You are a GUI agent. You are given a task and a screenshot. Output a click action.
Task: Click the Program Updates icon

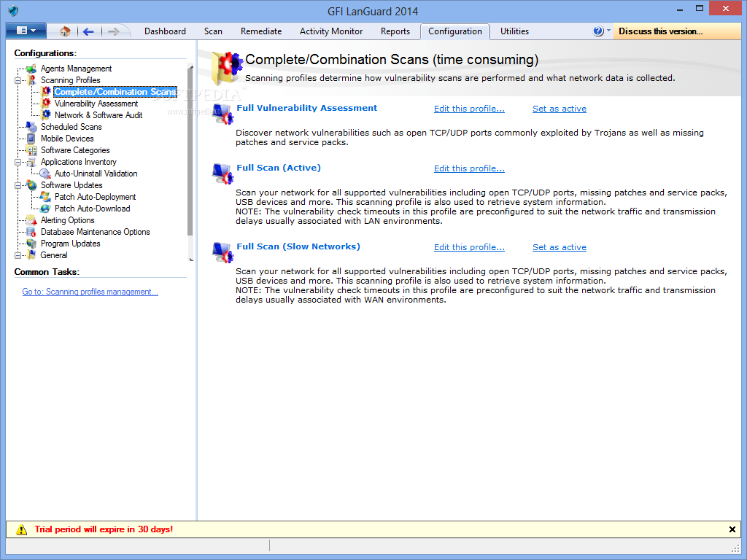[31, 244]
